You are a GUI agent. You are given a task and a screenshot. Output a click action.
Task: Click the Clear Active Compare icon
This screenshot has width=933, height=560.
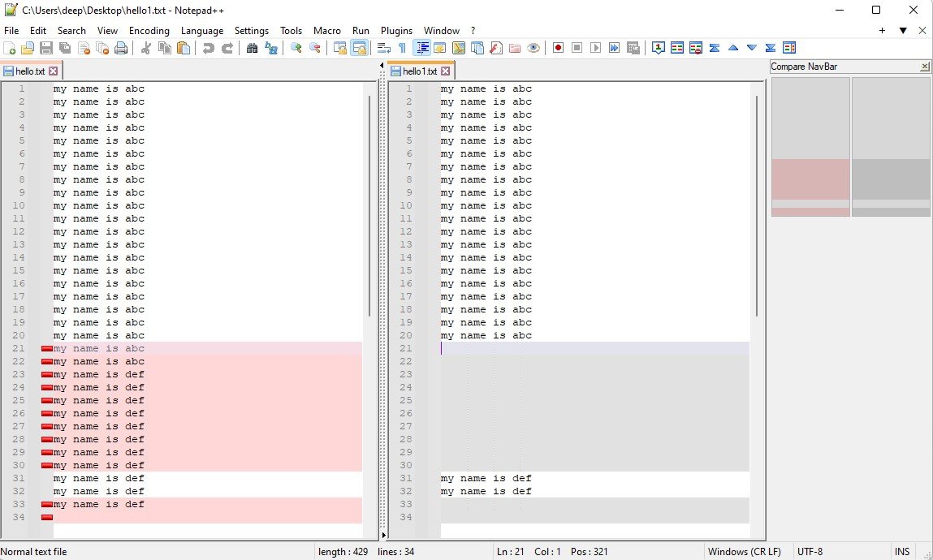(696, 48)
